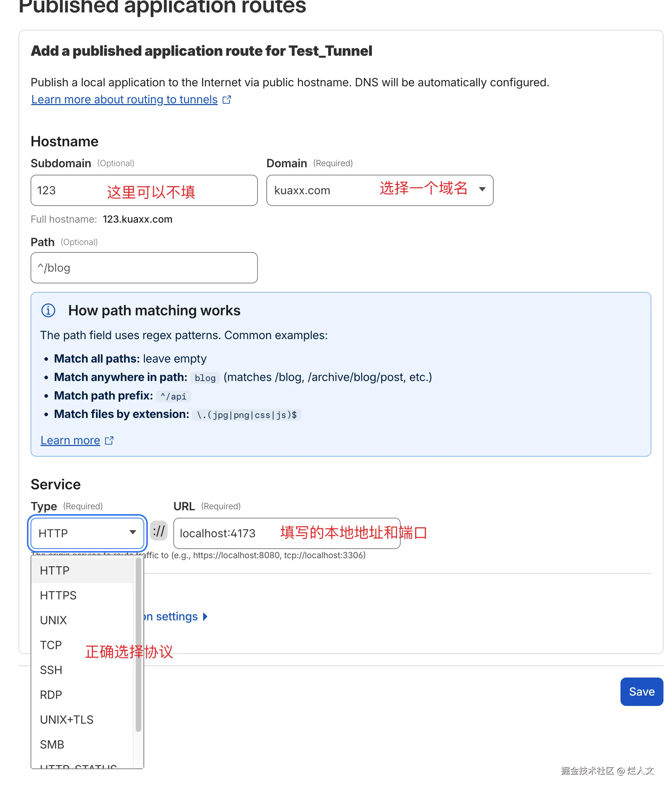Focus the Path input containing ^/blog

coord(143,268)
